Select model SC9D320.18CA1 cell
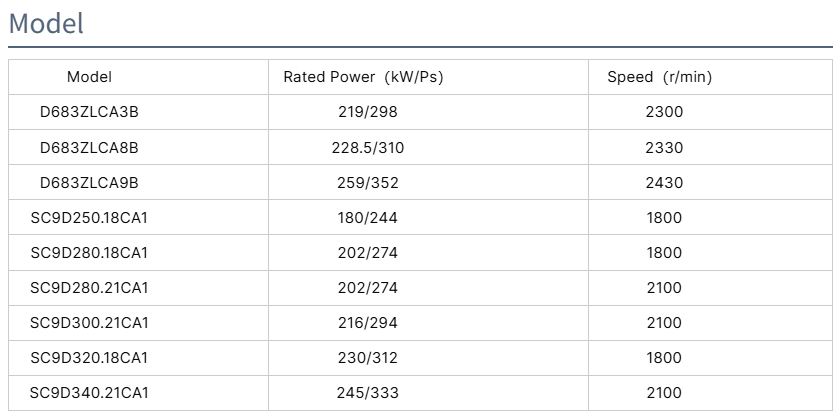This screenshot has width=840, height=415. (x=89, y=358)
